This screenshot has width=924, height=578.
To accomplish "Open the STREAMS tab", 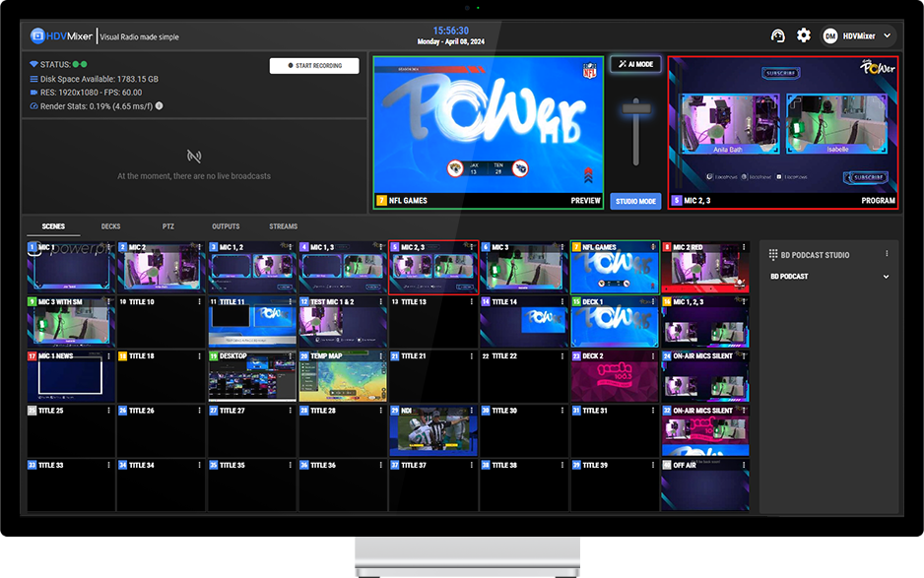I will [283, 225].
